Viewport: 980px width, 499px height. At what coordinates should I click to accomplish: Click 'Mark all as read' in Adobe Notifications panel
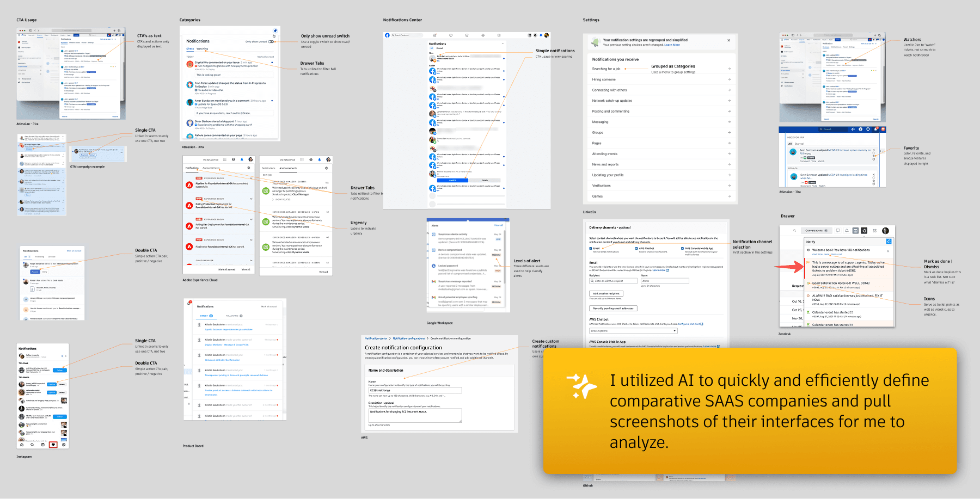226,269
